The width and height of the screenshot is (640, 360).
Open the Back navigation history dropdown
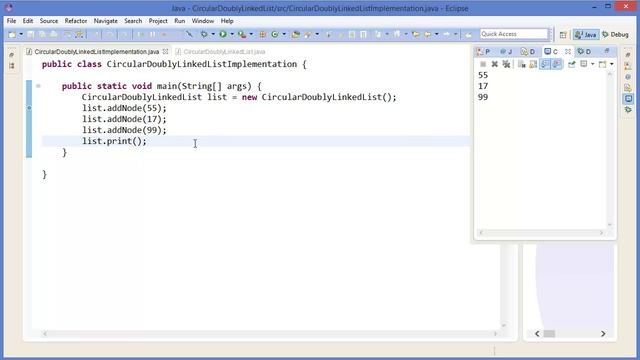436,35
